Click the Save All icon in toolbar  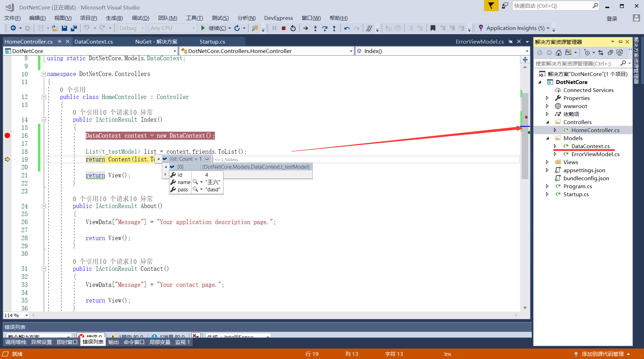[74, 28]
